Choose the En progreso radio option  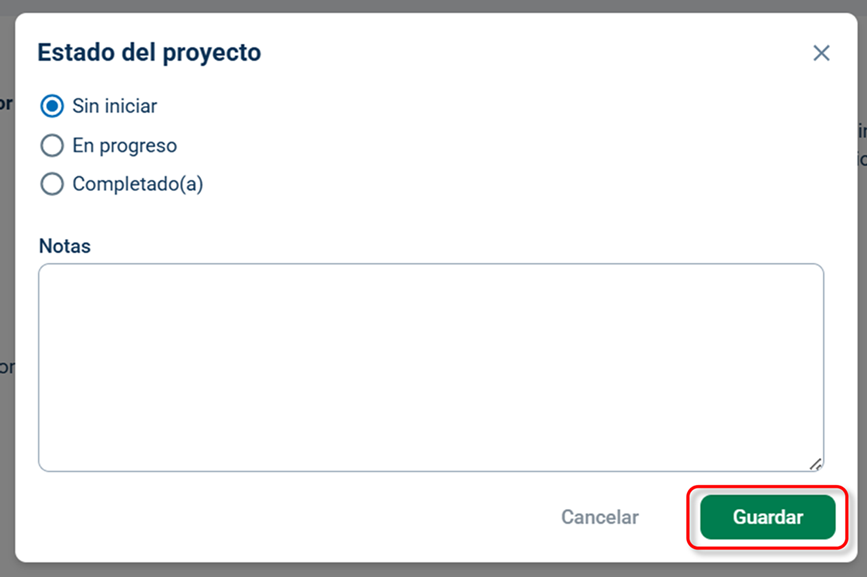(52, 146)
